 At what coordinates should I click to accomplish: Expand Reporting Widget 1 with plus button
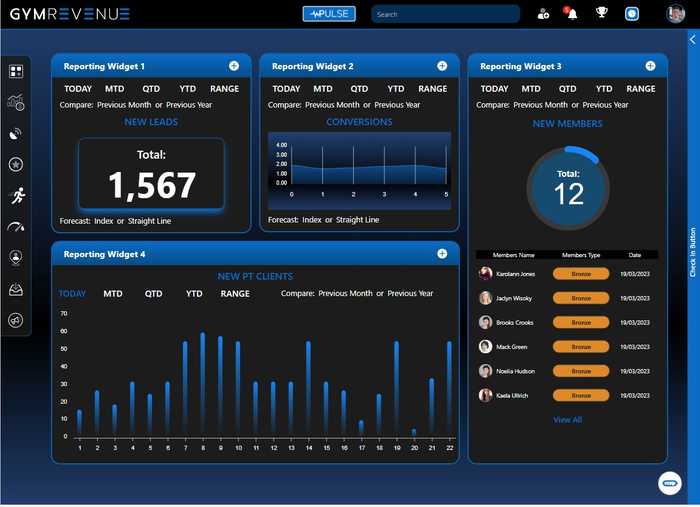click(234, 66)
